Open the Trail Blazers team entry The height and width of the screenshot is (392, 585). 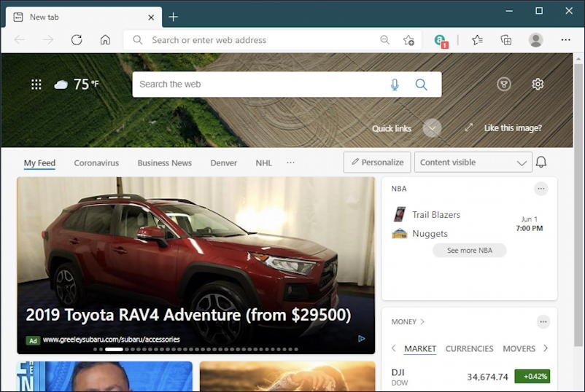(427, 215)
